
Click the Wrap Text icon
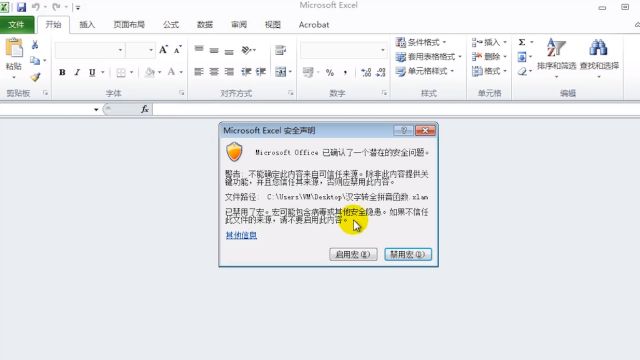(280, 50)
